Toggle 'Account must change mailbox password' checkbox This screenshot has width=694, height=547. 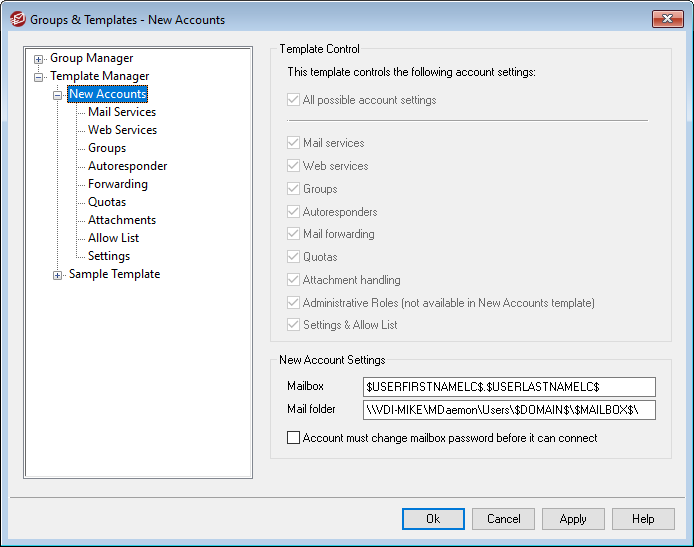point(294,438)
